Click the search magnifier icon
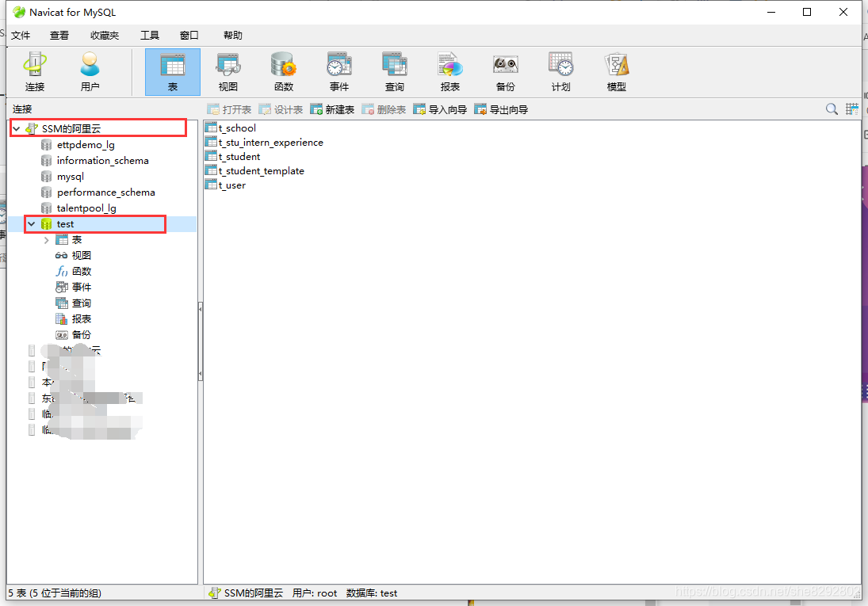This screenshot has height=606, width=868. pos(832,109)
